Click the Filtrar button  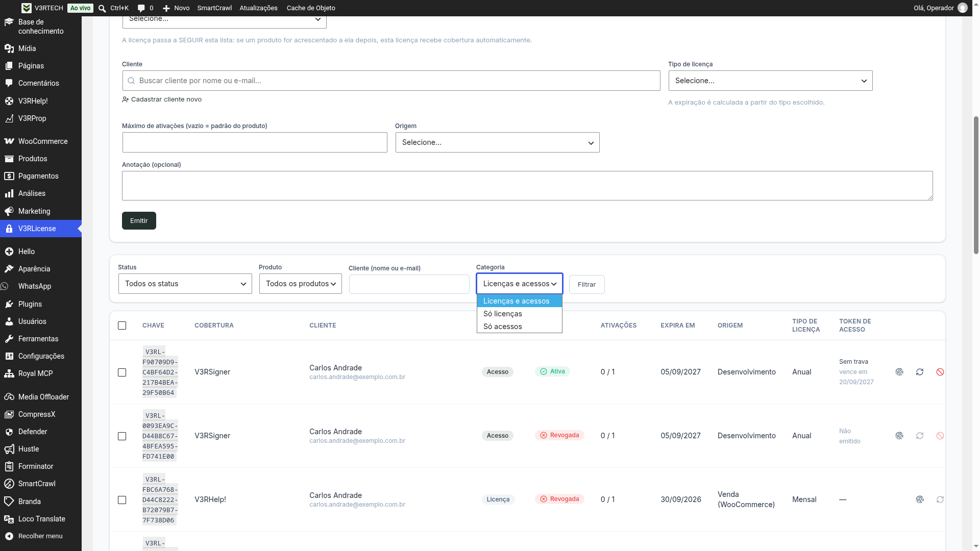[587, 285]
